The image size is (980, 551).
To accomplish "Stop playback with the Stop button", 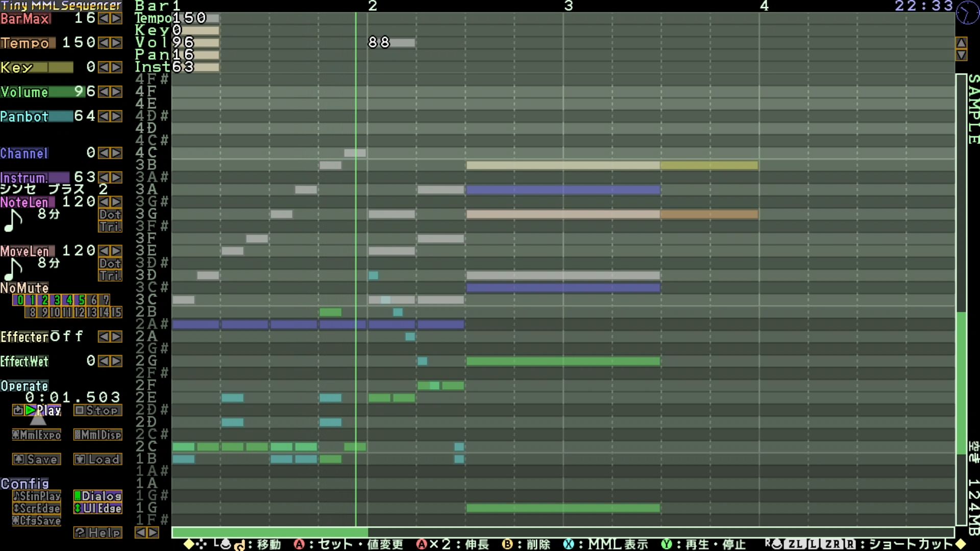I will pyautogui.click(x=97, y=410).
